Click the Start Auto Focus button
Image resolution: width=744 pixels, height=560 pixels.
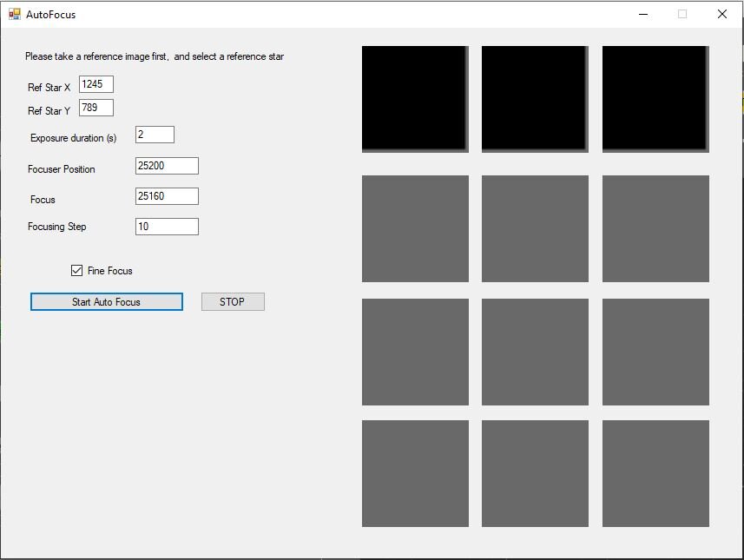pyautogui.click(x=106, y=302)
